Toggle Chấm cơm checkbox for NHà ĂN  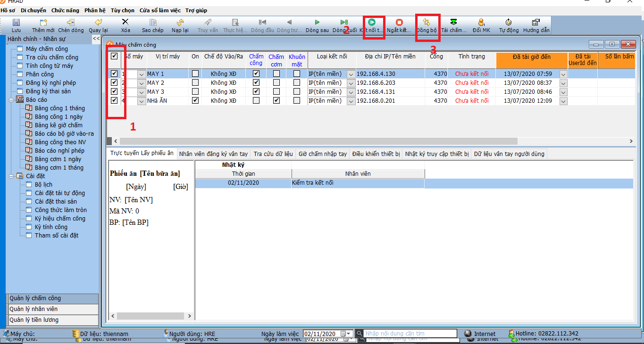pyautogui.click(x=276, y=100)
